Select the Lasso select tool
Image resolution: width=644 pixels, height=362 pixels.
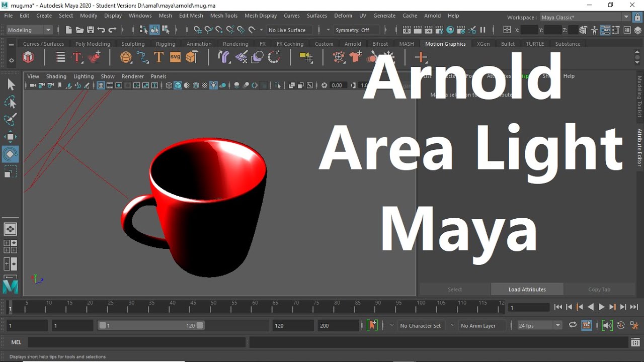(x=11, y=103)
